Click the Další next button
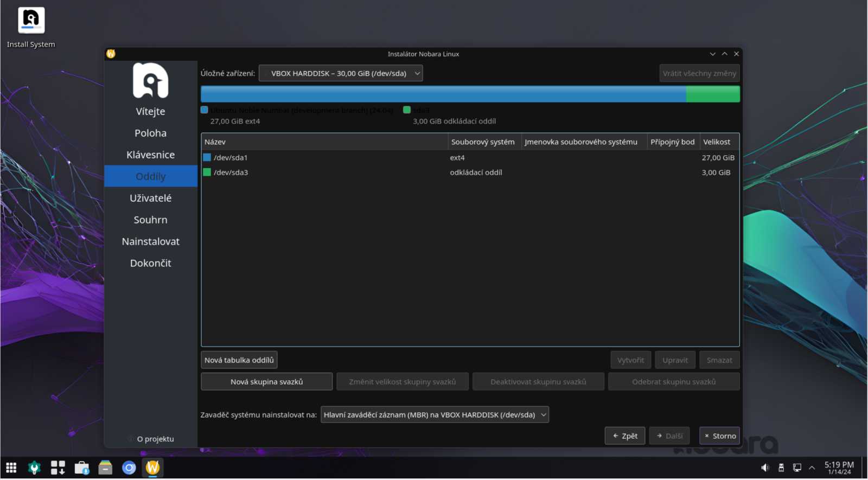868x480 pixels. 669,436
